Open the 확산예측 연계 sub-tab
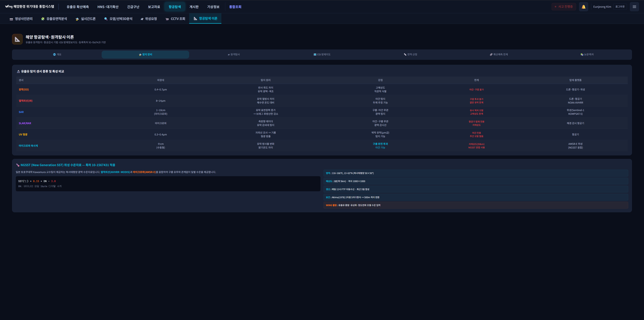 point(499,55)
